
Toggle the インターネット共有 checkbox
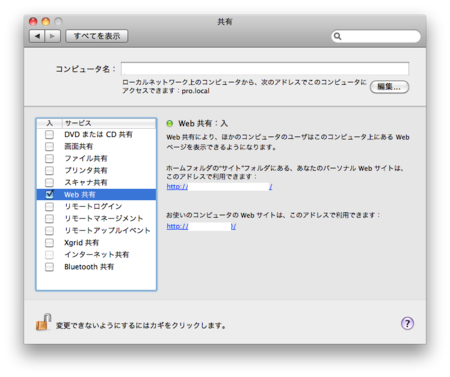(49, 254)
